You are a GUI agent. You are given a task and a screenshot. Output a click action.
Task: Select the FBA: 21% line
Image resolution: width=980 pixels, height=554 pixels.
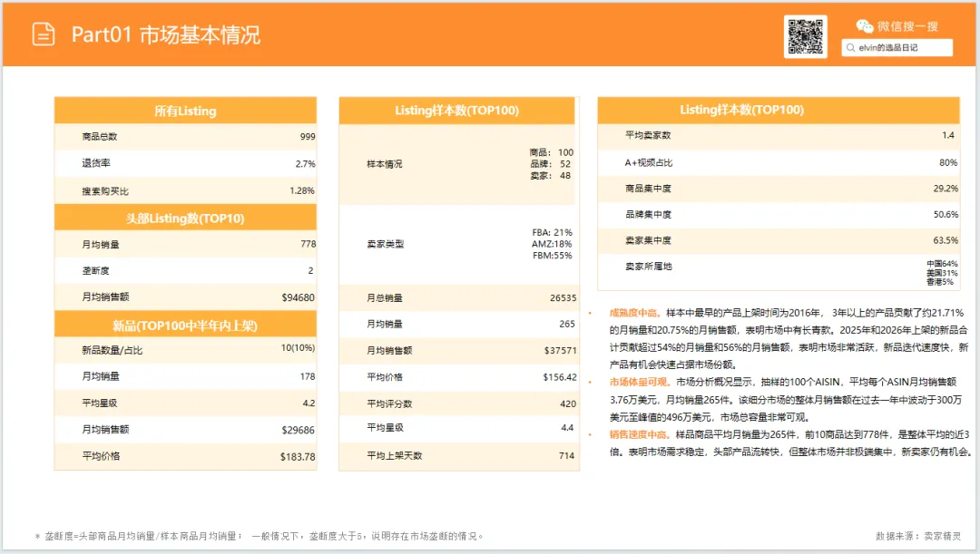pos(552,232)
